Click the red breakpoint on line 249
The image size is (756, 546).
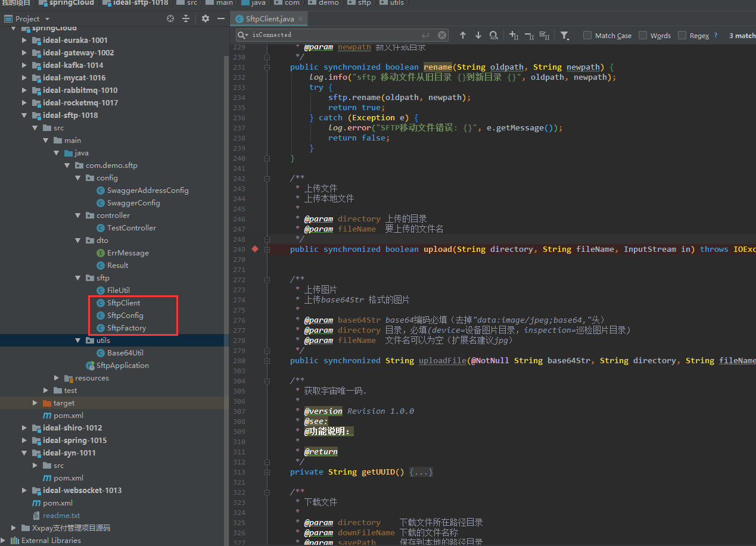[255, 249]
